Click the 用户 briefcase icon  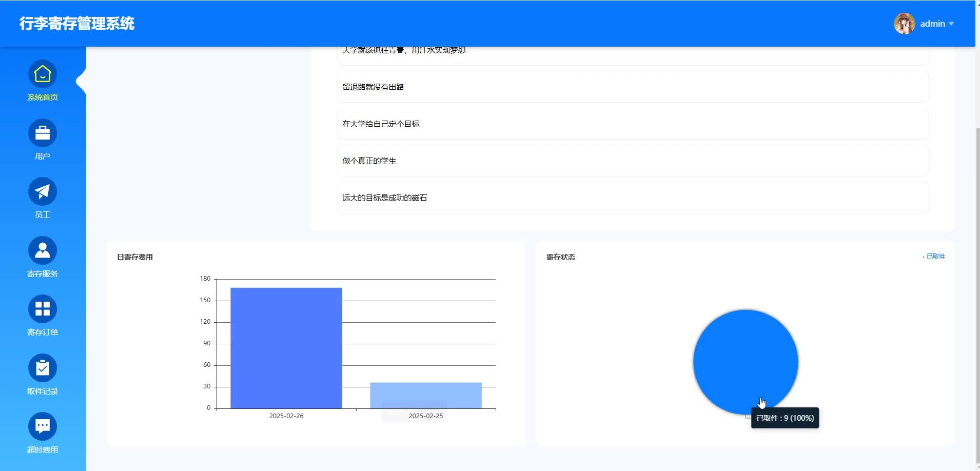pos(43,133)
